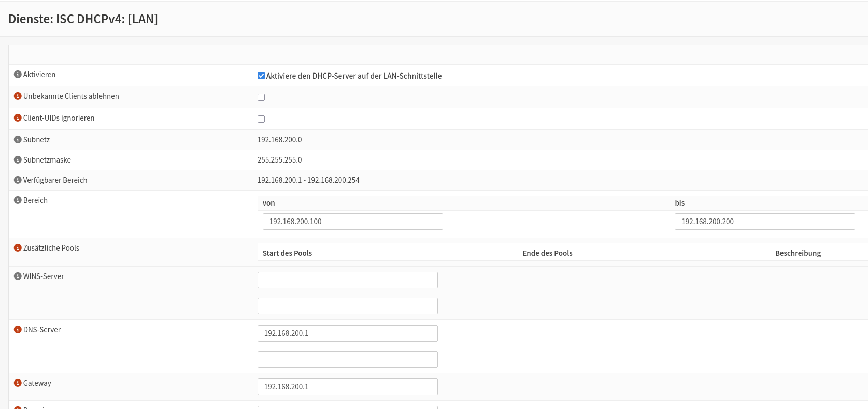The height and width of the screenshot is (409, 868).
Task: Click the Subnetzmaske info icon
Action: [x=18, y=160]
